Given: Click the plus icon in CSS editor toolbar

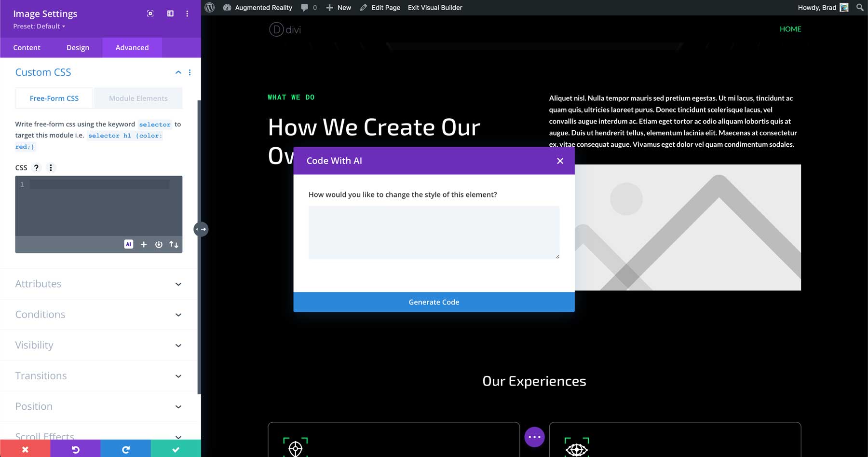Looking at the screenshot, I should 144,245.
